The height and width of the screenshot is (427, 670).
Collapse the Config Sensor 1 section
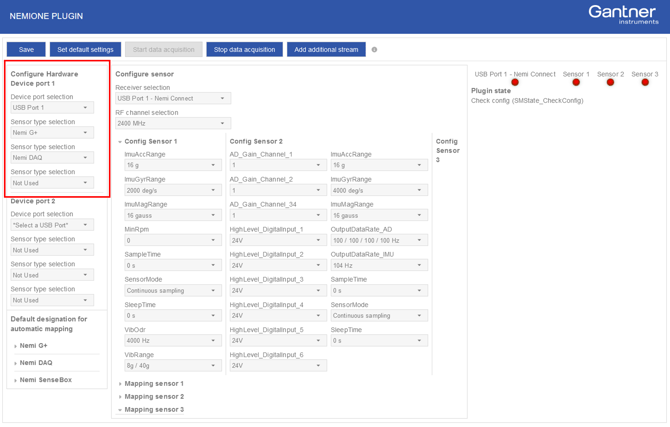click(147, 141)
